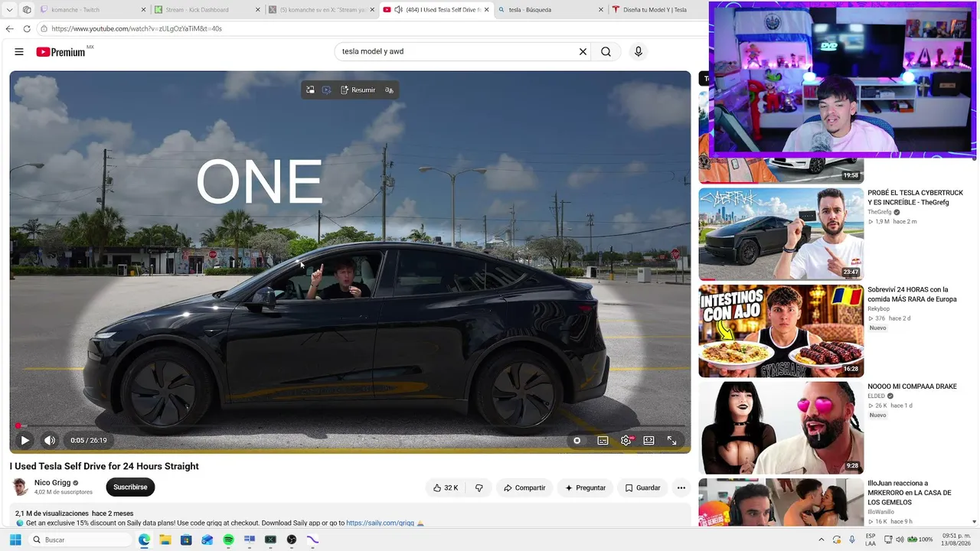The width and height of the screenshot is (980, 551).
Task: Save the video with Guardar
Action: [642, 487]
